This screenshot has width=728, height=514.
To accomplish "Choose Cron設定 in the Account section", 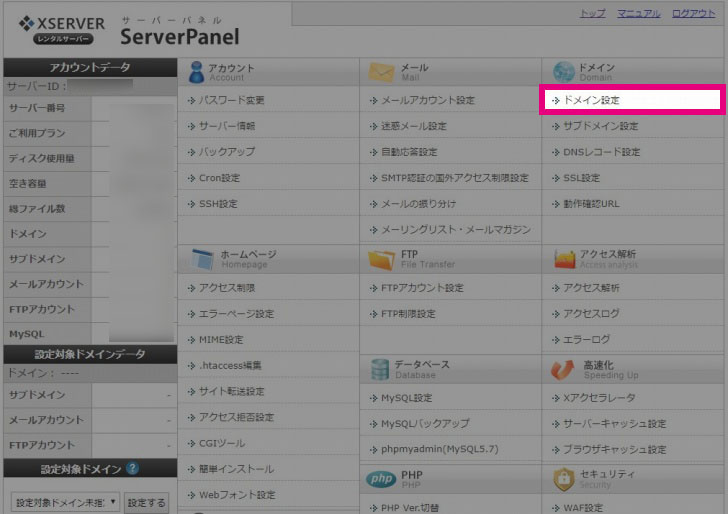I will [x=219, y=178].
